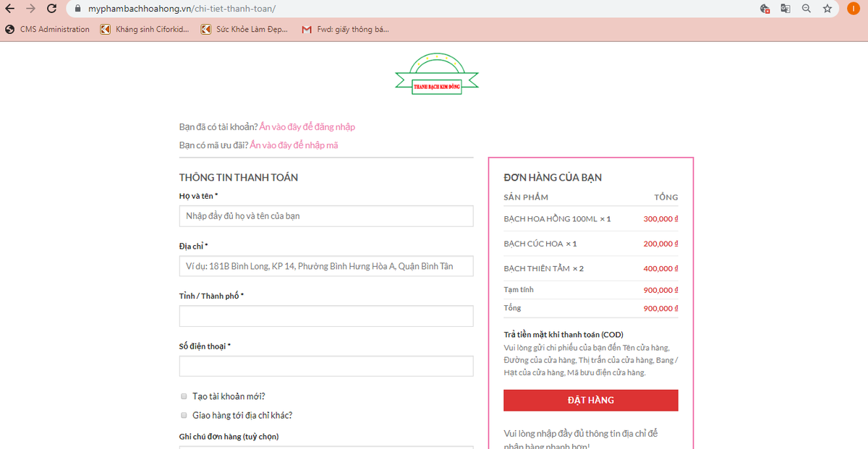Viewport: 868px width, 449px height.
Task: Open the Google Translate page icon
Action: click(x=785, y=9)
